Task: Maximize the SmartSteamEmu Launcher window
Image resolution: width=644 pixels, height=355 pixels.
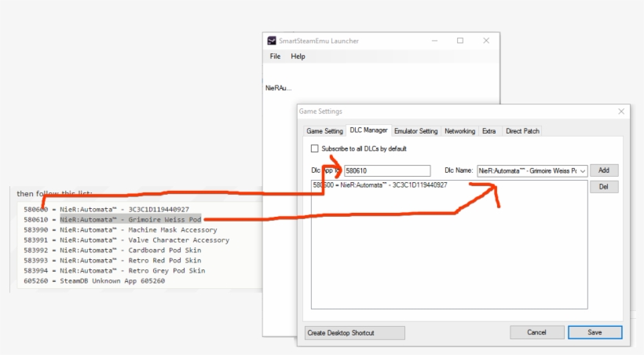Action: click(460, 41)
